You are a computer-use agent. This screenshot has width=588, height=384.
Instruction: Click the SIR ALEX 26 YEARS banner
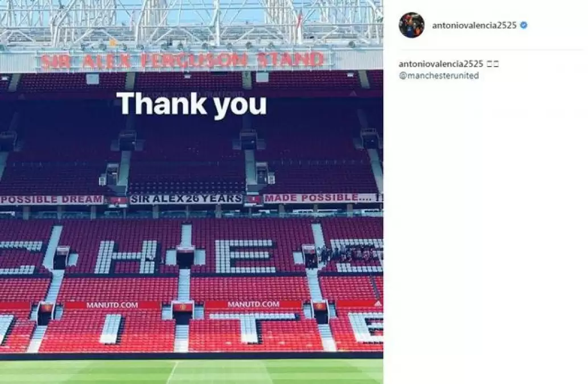tap(186, 199)
